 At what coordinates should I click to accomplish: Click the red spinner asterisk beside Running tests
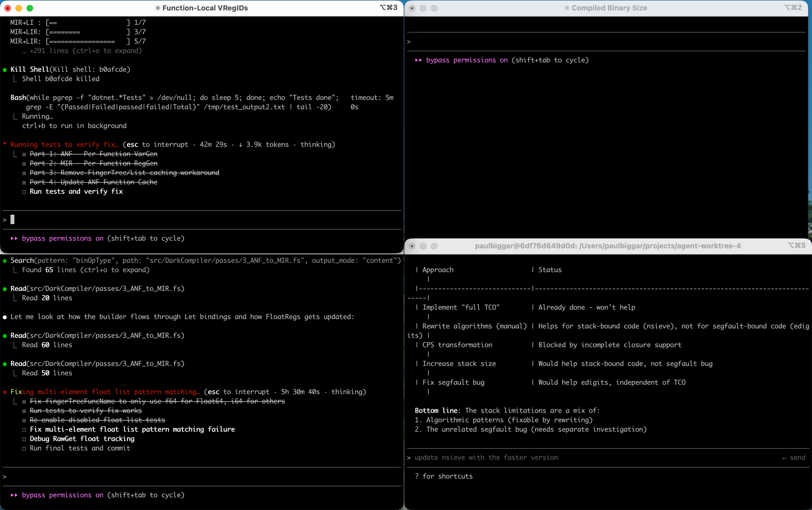4,144
